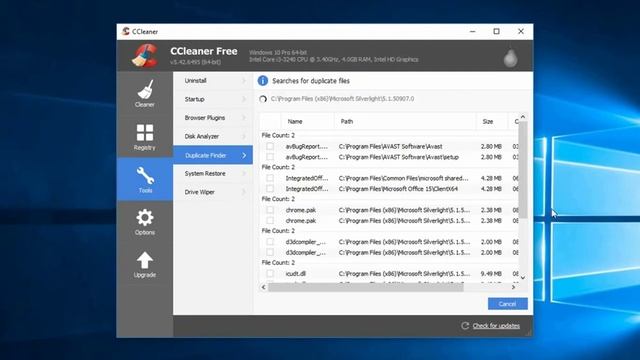Check avBugReport file in Avast\setup folder

pos(270,157)
